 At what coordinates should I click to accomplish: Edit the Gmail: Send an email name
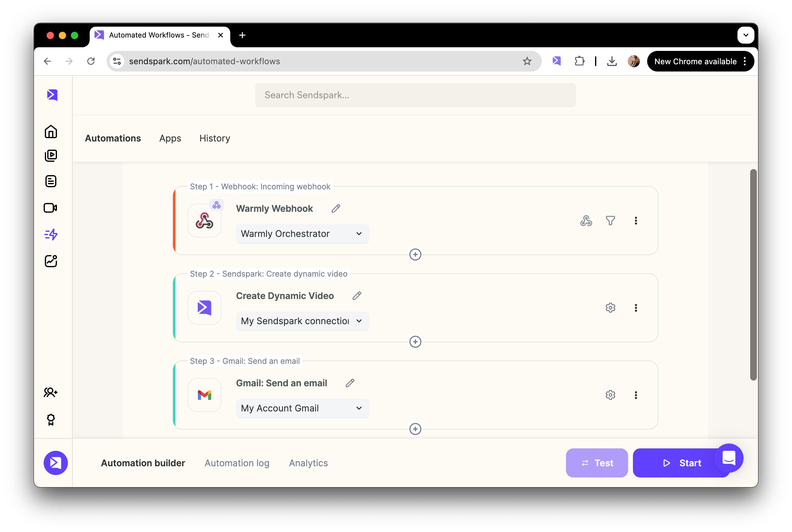pos(350,383)
